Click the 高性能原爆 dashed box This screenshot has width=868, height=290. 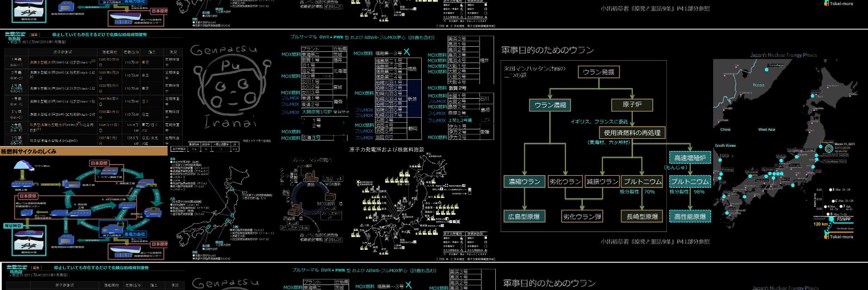690,216
